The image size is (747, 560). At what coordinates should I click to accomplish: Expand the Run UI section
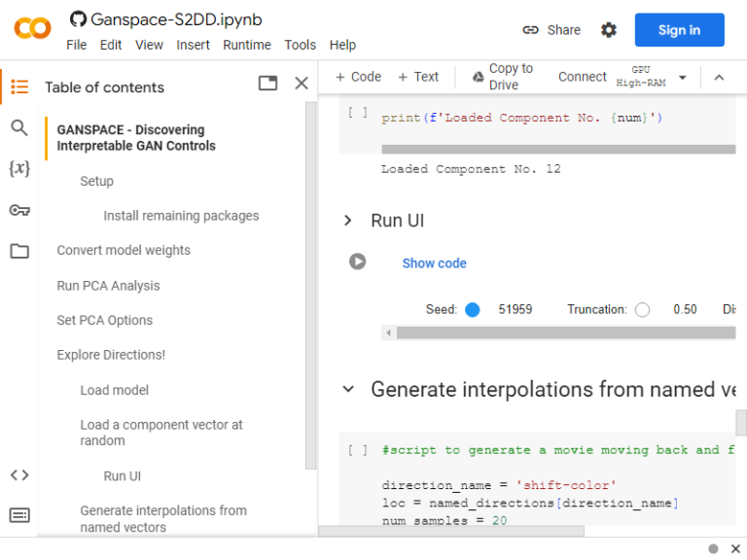(x=348, y=221)
